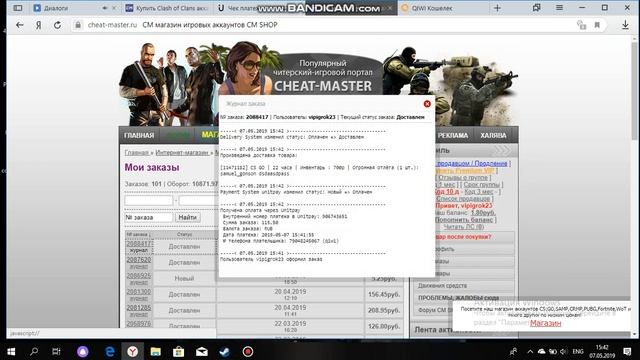This screenshot has height=360, width=640.
Task: Click the Новый status of order 2086925
Action: click(x=184, y=278)
